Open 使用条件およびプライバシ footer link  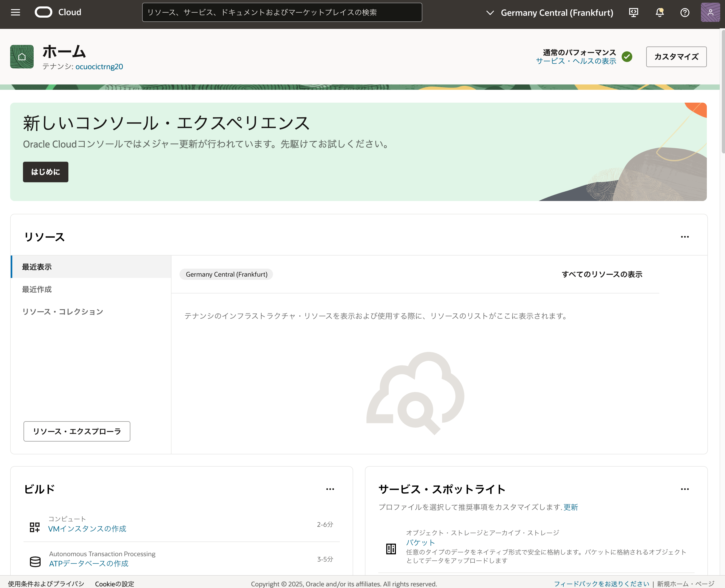pos(46,584)
